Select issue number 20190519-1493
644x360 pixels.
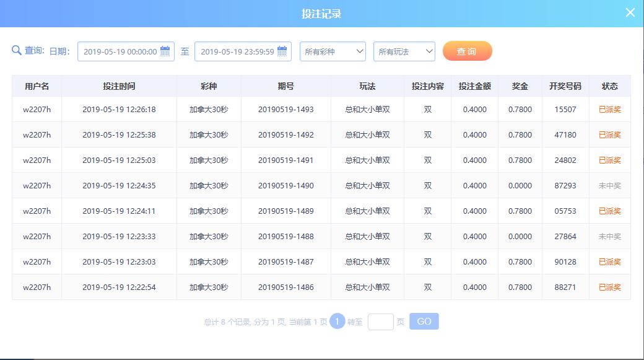click(286, 109)
